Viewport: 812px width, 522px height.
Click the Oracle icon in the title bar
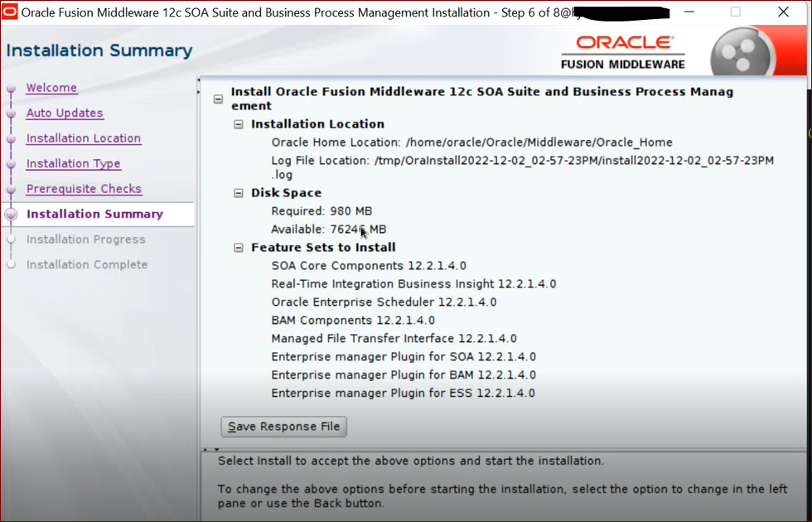[x=9, y=12]
